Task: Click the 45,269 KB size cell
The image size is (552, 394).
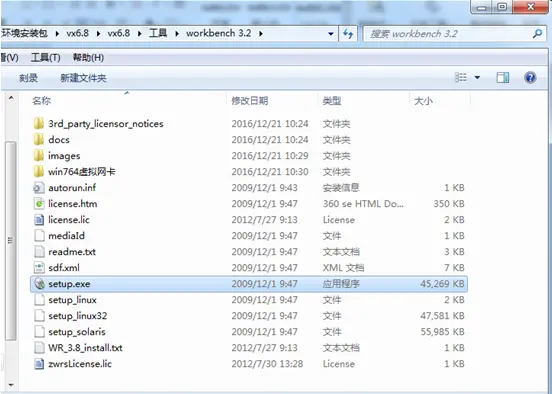Action: pyautogui.click(x=442, y=284)
